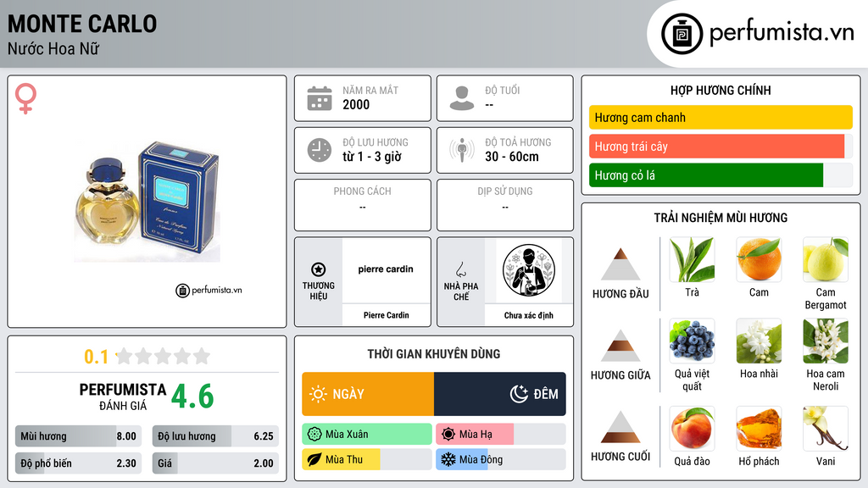Select the Trà tea leaf note image
868x488 pixels.
pyautogui.click(x=692, y=260)
